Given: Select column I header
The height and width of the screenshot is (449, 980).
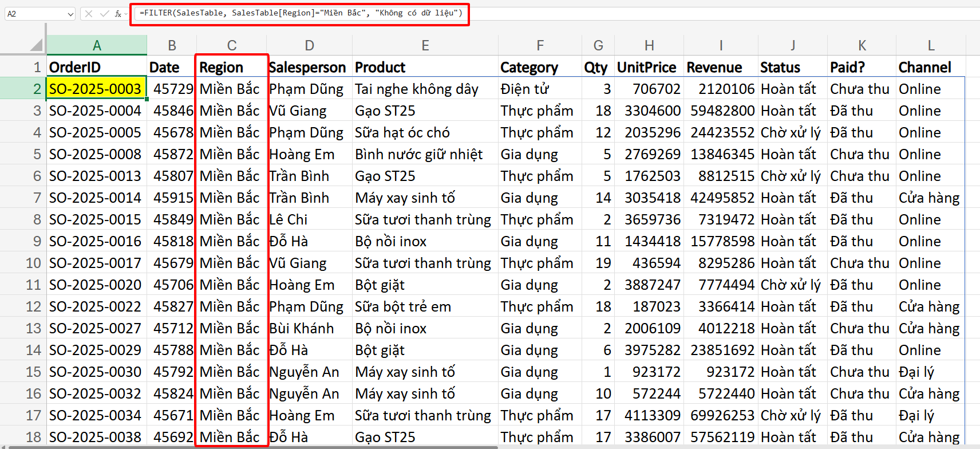Looking at the screenshot, I should 721,45.
